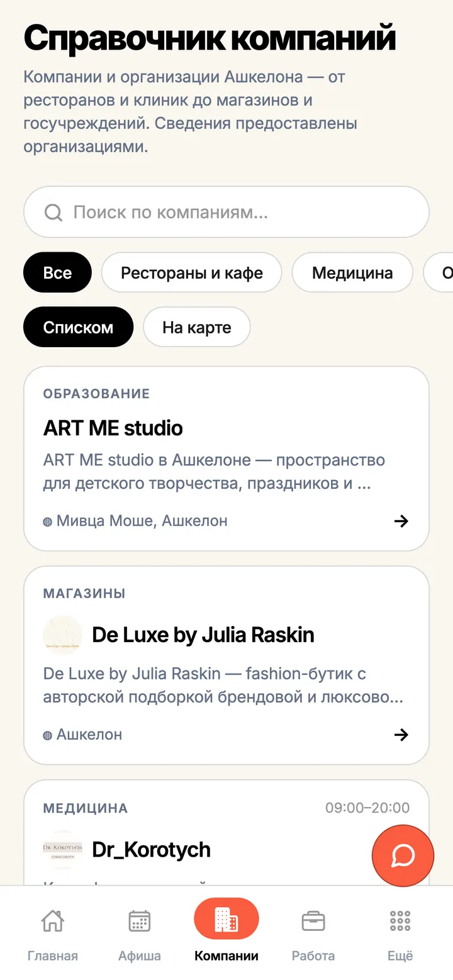453x980 pixels.
Task: Click the Dr_Korotych logo thumbnail
Action: [63, 850]
